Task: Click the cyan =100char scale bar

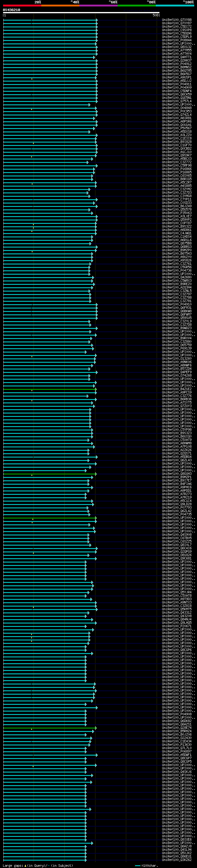Action: tap(137, 866)
